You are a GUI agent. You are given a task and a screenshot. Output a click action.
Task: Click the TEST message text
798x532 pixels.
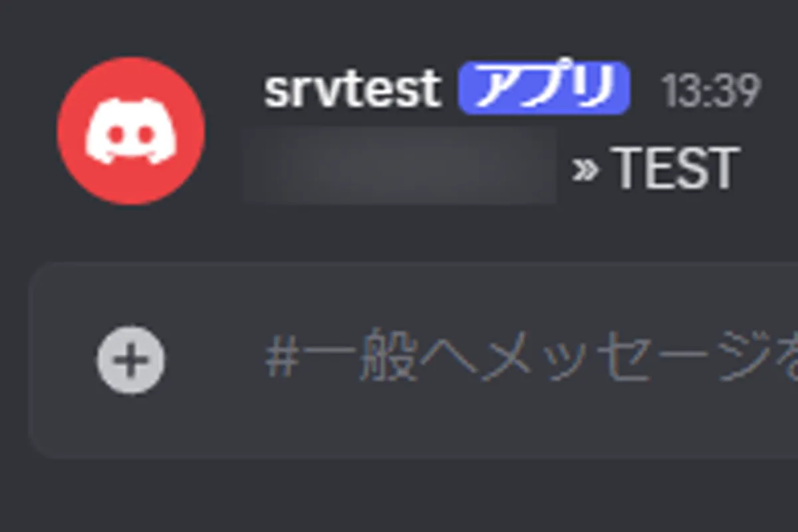676,169
